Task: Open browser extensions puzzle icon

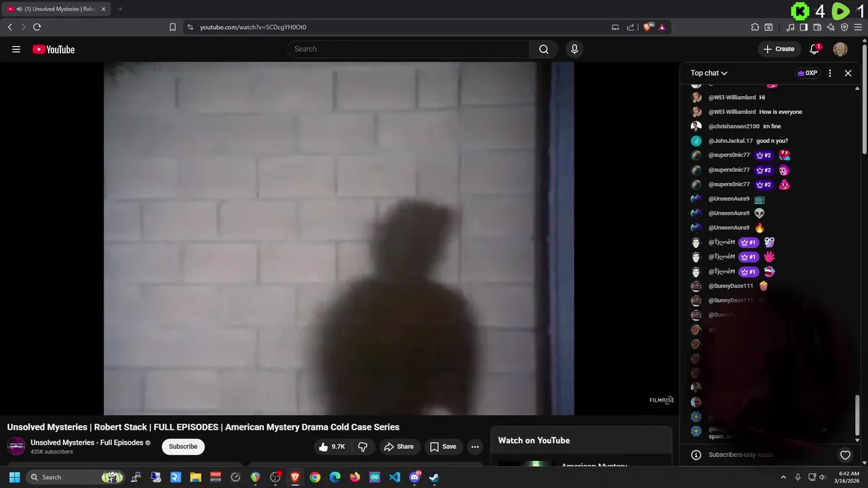Action: click(755, 27)
